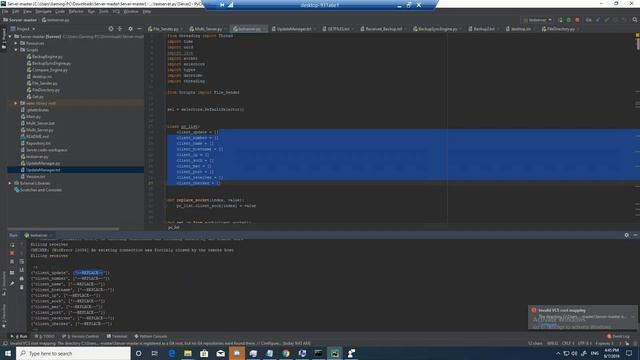Open the Event Log button
Screen dimensions: 640x360
tap(618, 336)
